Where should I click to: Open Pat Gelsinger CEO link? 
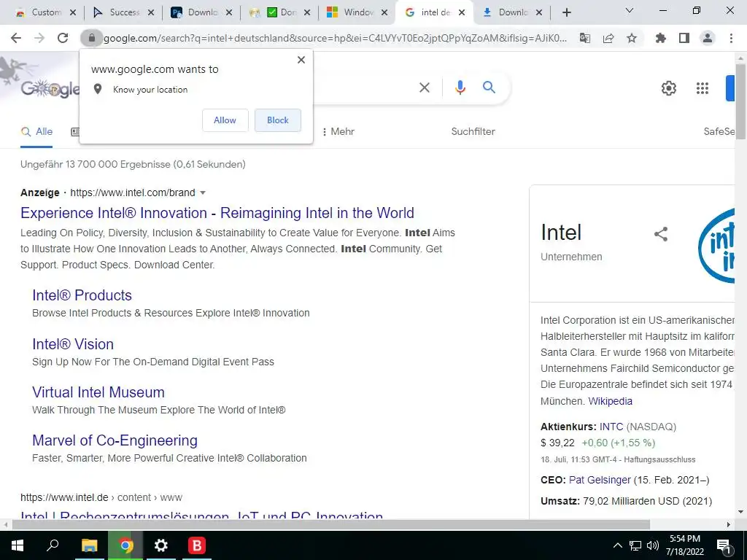(600, 480)
